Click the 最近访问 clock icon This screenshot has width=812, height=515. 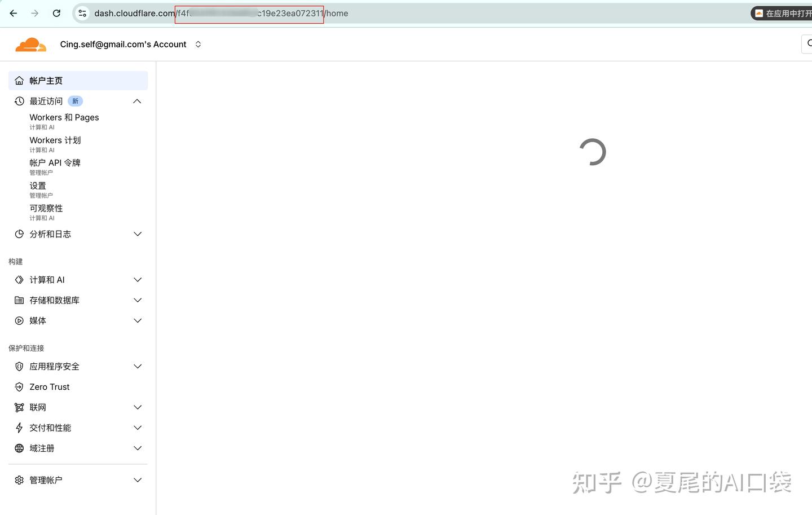coord(19,100)
